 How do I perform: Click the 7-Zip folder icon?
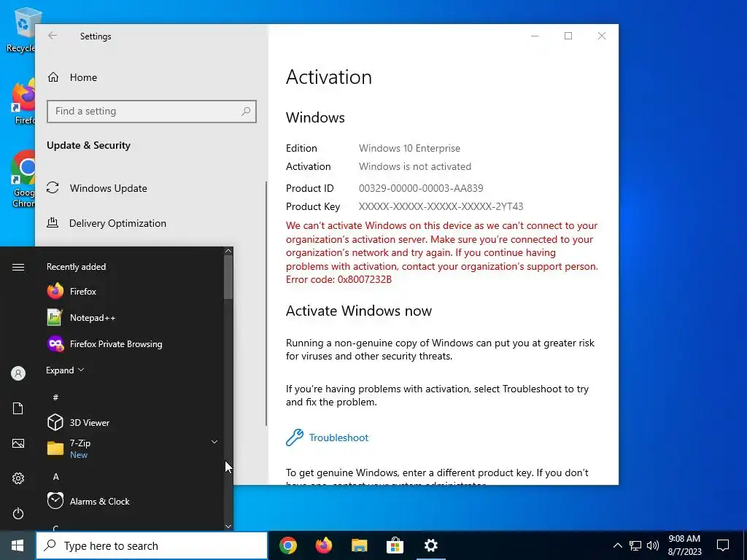pyautogui.click(x=55, y=448)
